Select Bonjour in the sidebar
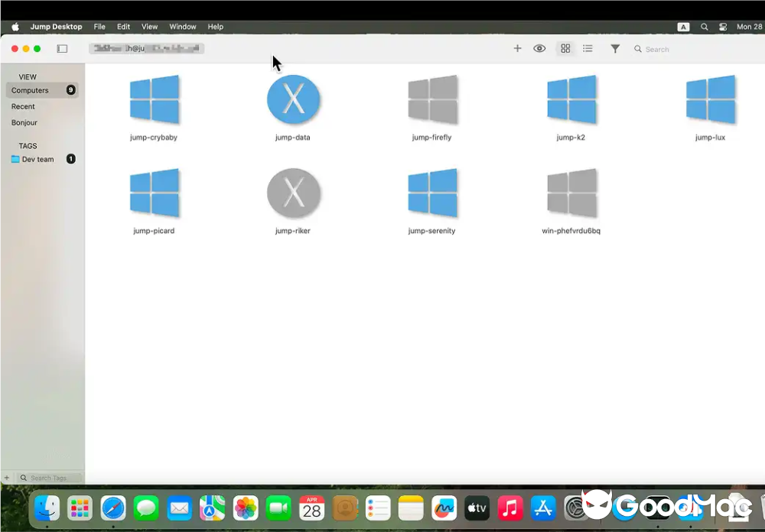The width and height of the screenshot is (765, 532). 24,122
